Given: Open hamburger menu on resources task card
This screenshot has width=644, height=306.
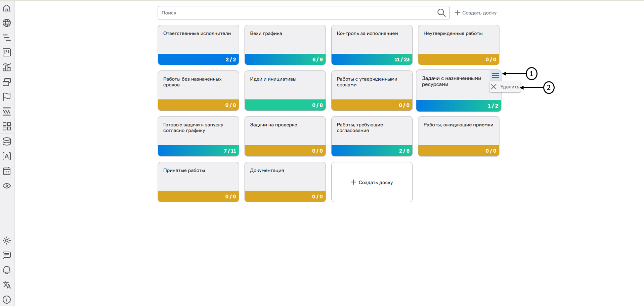Looking at the screenshot, I should coord(495,75).
